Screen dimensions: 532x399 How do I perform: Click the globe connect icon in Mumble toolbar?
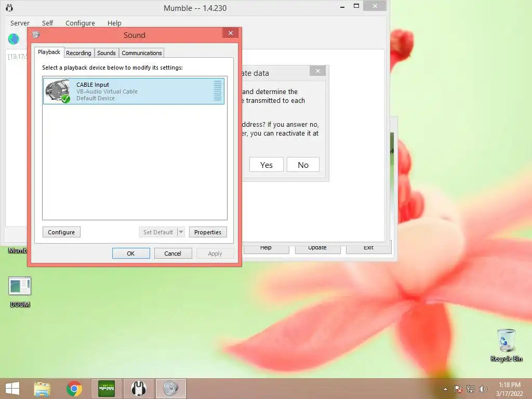tap(14, 39)
